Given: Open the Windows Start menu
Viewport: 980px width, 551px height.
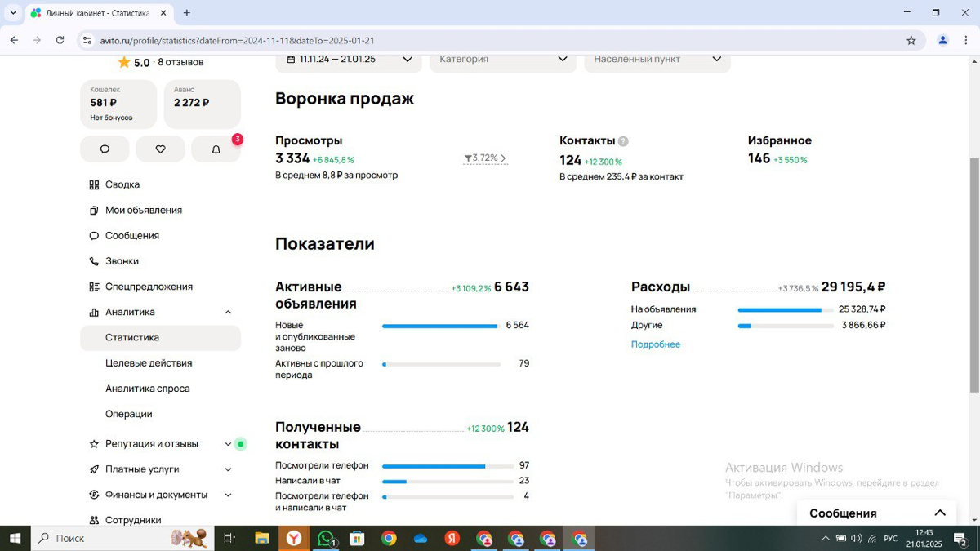Looking at the screenshot, I should (x=15, y=539).
